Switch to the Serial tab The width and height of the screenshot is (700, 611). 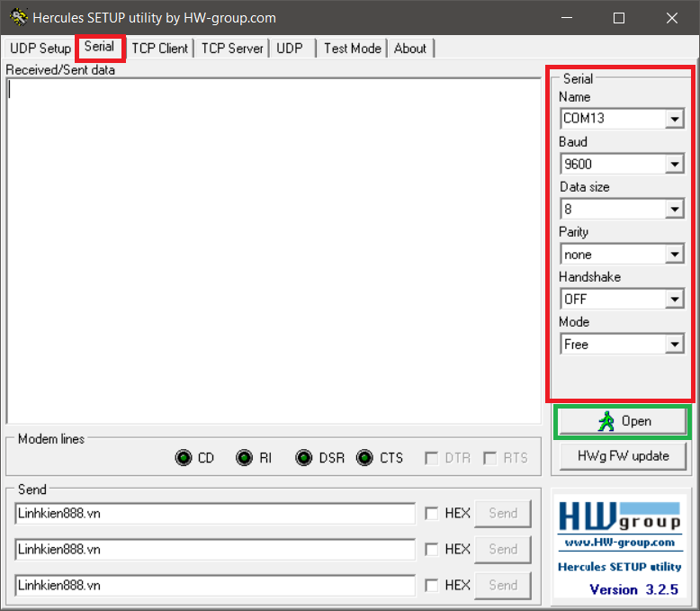click(x=100, y=47)
